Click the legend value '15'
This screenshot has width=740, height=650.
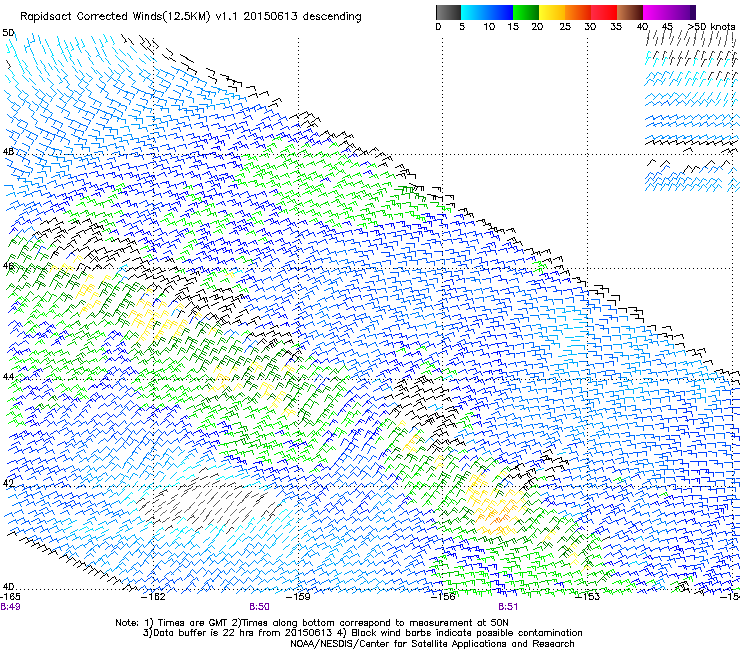coord(513,27)
